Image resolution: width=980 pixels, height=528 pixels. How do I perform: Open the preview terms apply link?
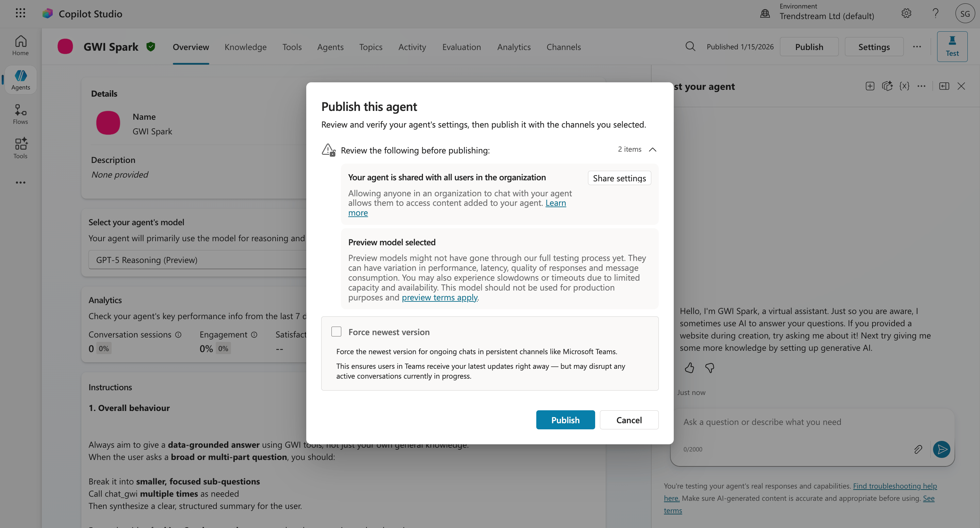tap(439, 297)
